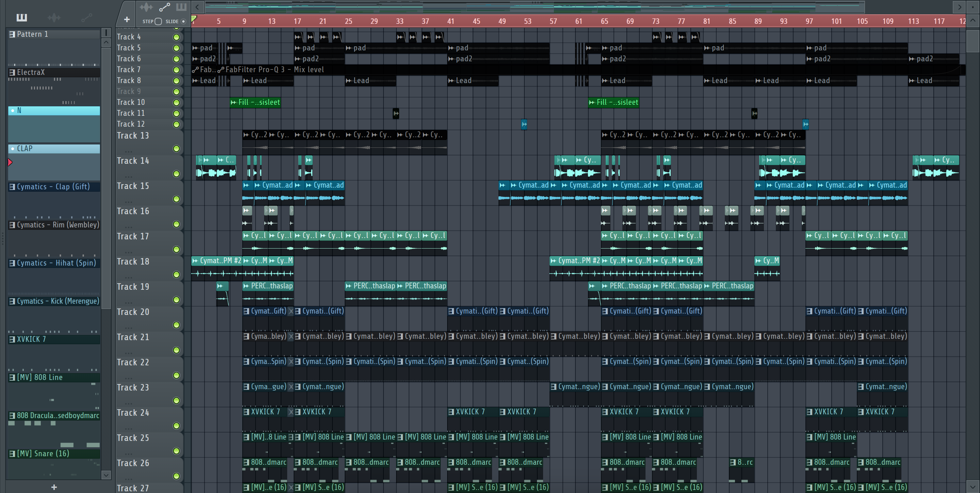
Task: Mute Track 24 with its green light
Action: click(x=176, y=426)
